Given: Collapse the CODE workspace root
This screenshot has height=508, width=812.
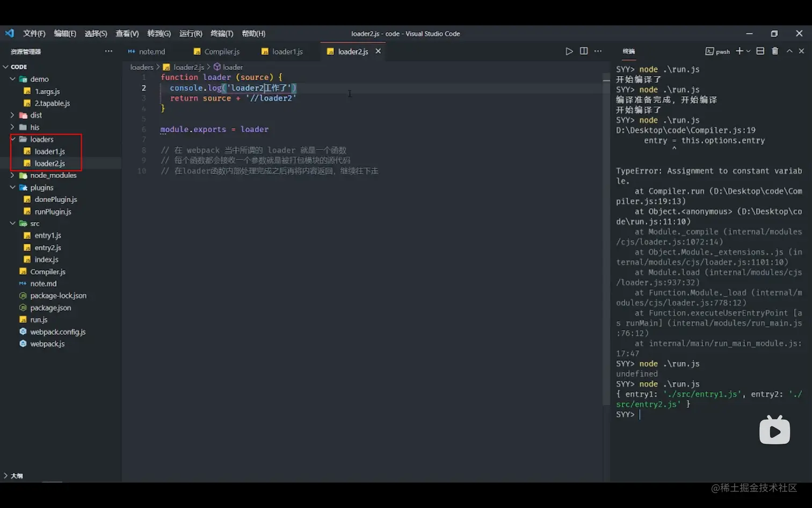Looking at the screenshot, I should click(5, 67).
